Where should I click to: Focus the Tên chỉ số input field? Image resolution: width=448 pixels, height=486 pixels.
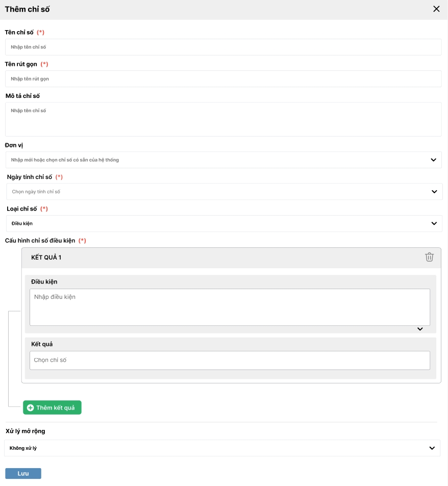tap(223, 47)
